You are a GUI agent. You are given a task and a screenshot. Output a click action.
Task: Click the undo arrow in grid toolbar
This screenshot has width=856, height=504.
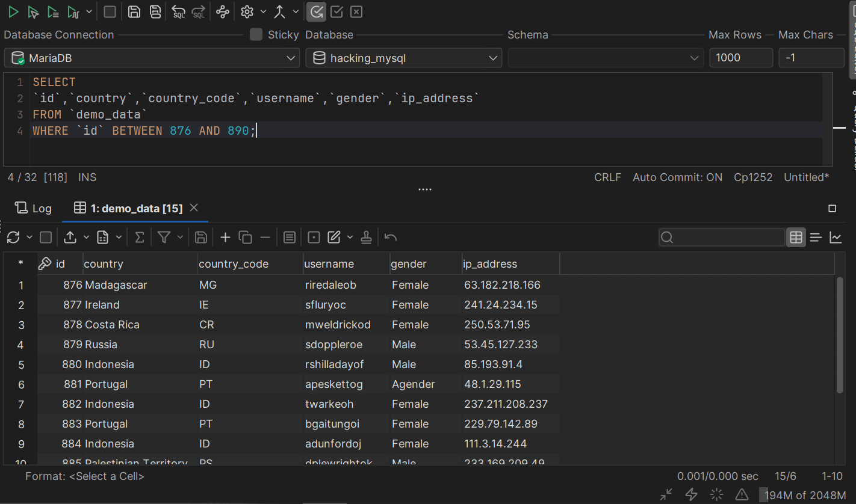pyautogui.click(x=391, y=238)
